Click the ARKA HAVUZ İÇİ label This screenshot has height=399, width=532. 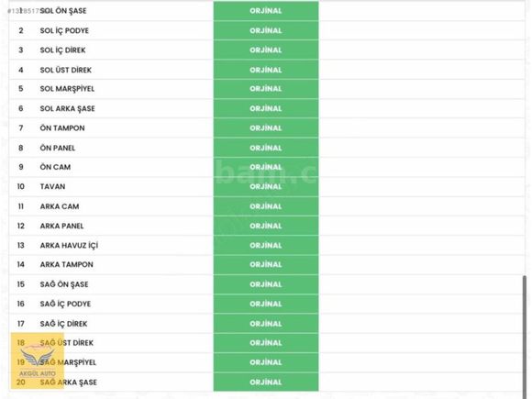click(x=69, y=245)
